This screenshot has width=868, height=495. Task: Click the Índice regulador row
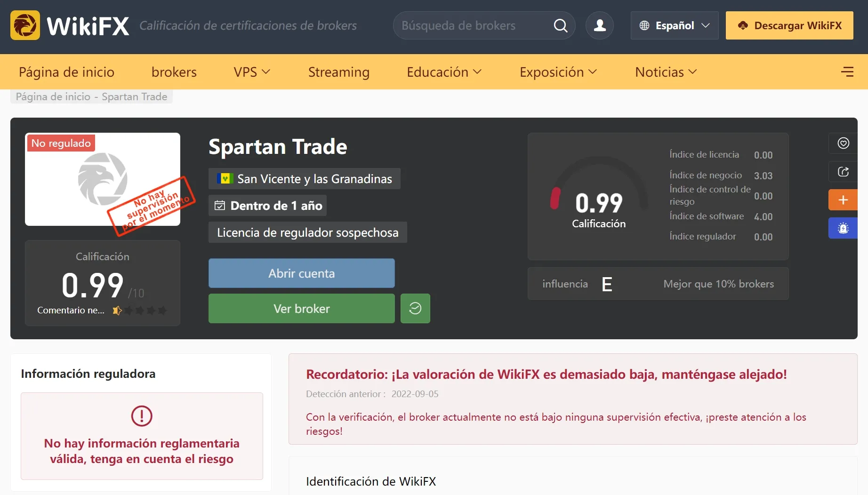click(x=721, y=237)
